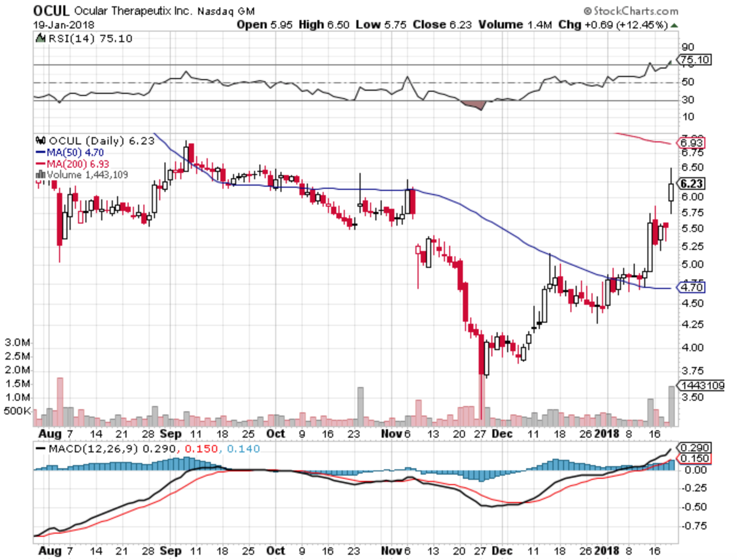Click the 0.290 MACD value tag
Image resolution: width=737 pixels, height=560 pixels.
click(x=695, y=448)
